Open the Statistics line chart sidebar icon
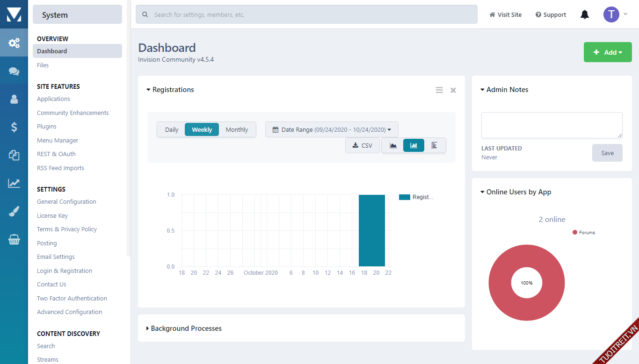 click(x=14, y=183)
